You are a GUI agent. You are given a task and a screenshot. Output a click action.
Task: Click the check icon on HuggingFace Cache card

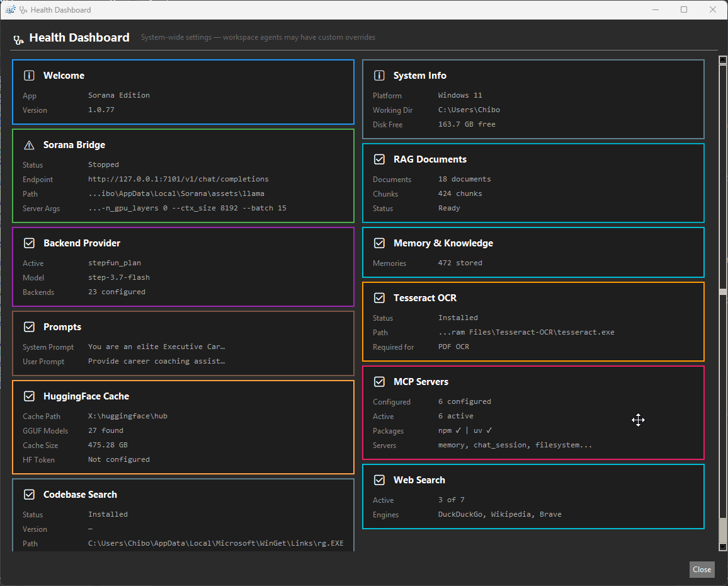(29, 396)
